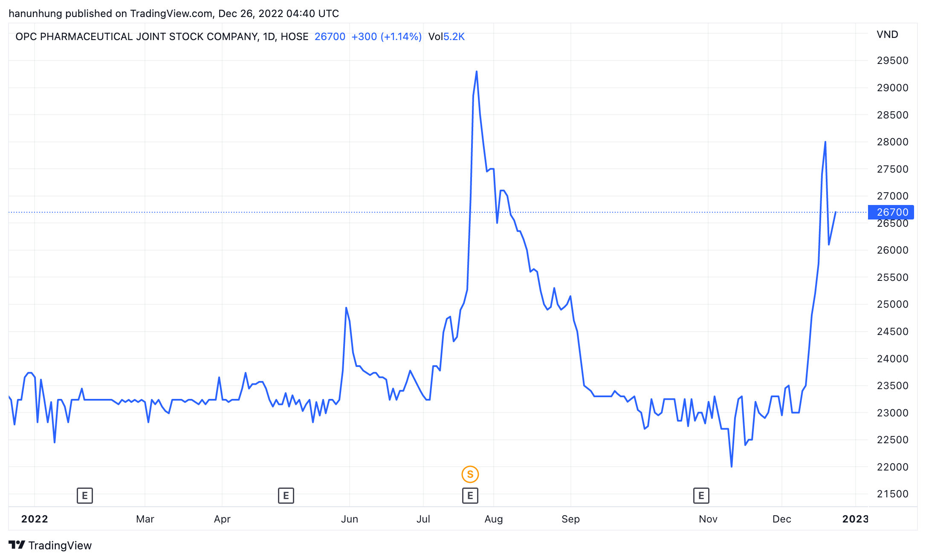Click the blue 26700 price value in header
The width and height of the screenshot is (926, 560).
click(x=330, y=37)
